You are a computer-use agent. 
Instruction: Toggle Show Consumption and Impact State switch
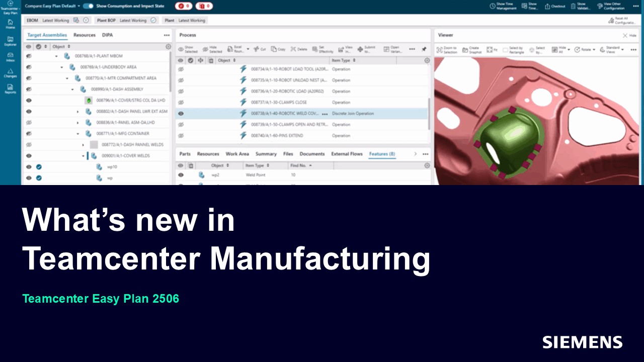coord(88,6)
